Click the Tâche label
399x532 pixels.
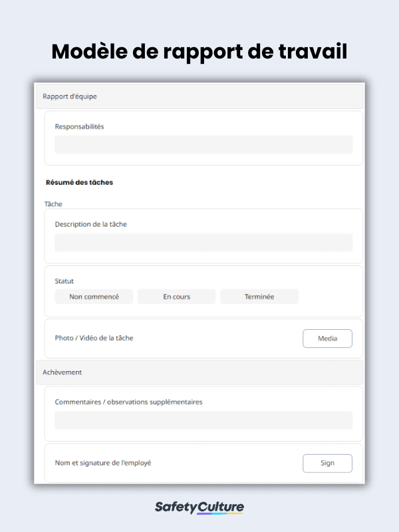coord(53,204)
